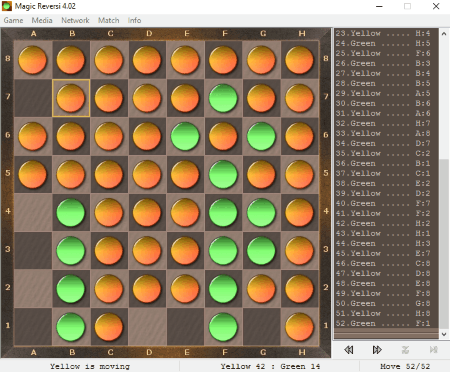Click the 'Yellow 42 : Green 14' score

pos(270,366)
